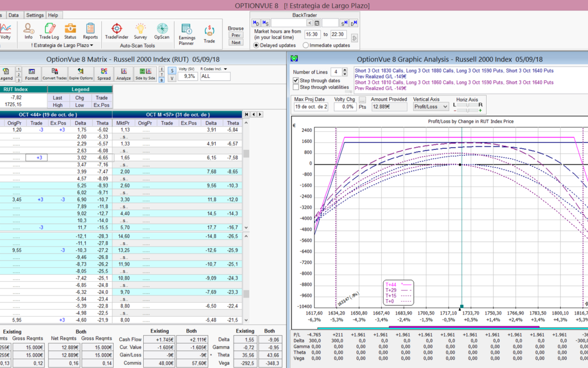Increase Number of Lines with up arrow
The height and width of the screenshot is (368, 588).
[345, 70]
